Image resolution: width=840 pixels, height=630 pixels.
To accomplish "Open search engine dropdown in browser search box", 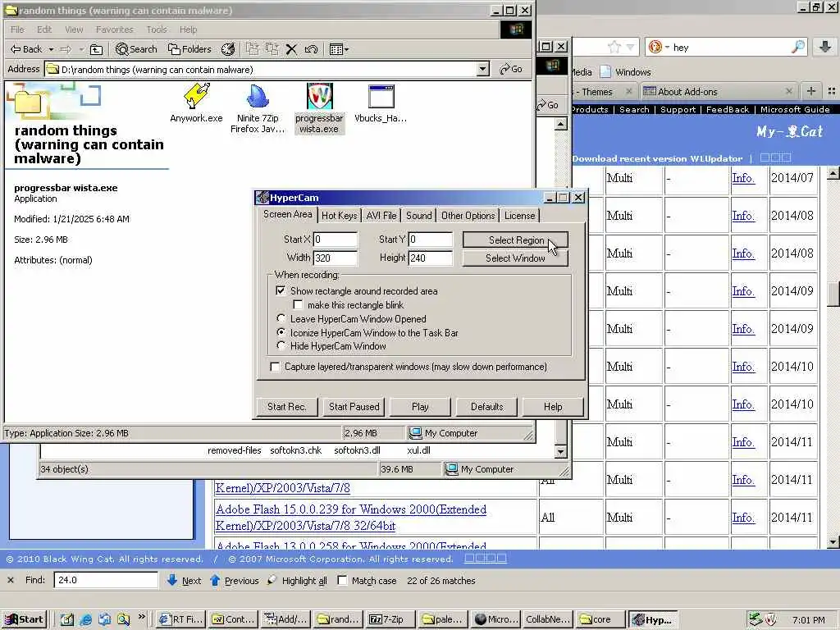I will [668, 47].
